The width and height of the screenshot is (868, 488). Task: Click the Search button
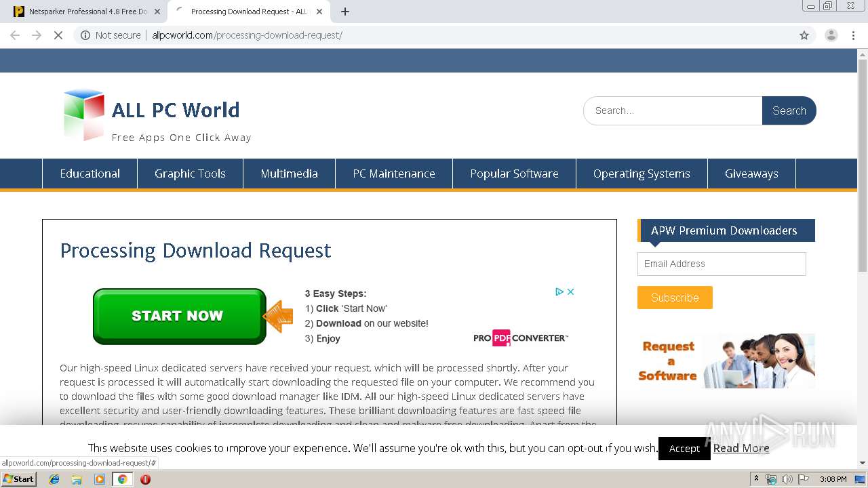coord(789,110)
